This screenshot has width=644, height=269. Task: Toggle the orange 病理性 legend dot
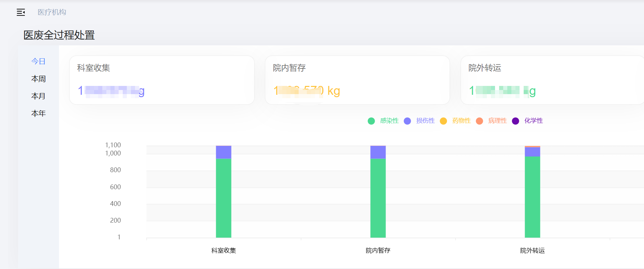tap(479, 121)
